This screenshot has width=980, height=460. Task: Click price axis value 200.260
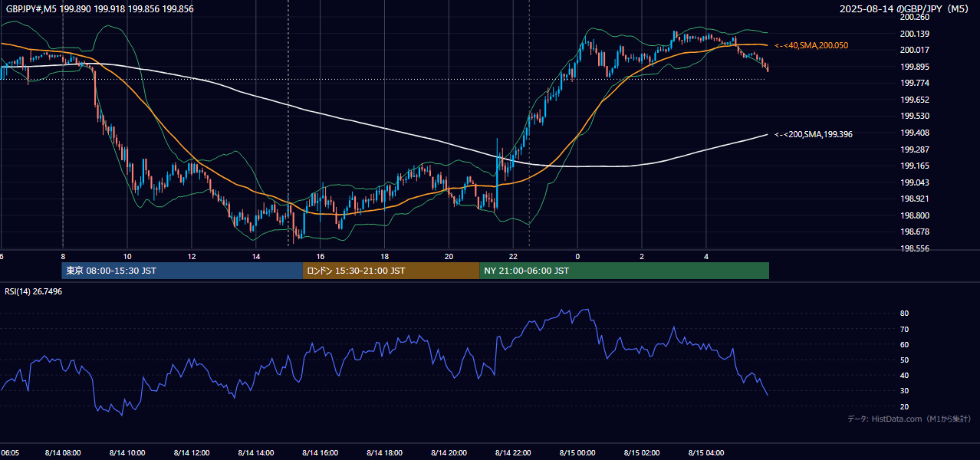(915, 17)
